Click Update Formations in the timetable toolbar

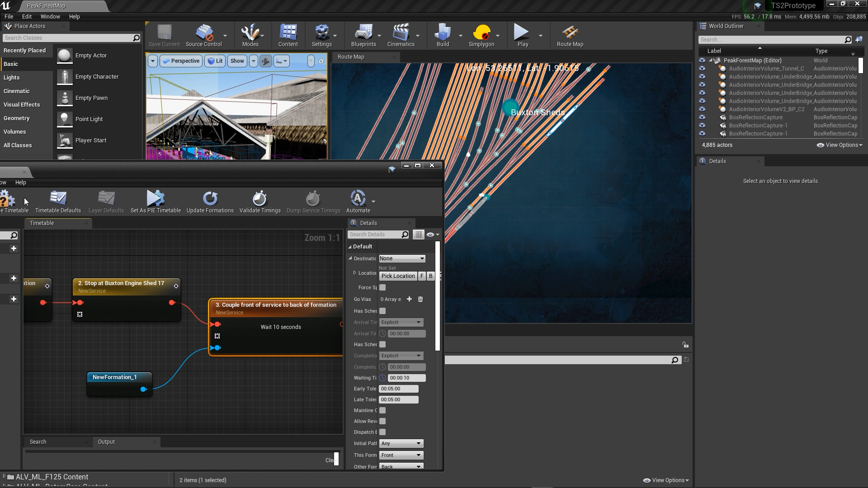(210, 202)
